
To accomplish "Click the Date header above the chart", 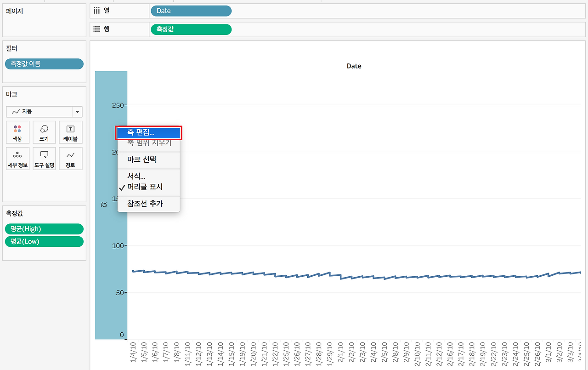I will click(354, 66).
